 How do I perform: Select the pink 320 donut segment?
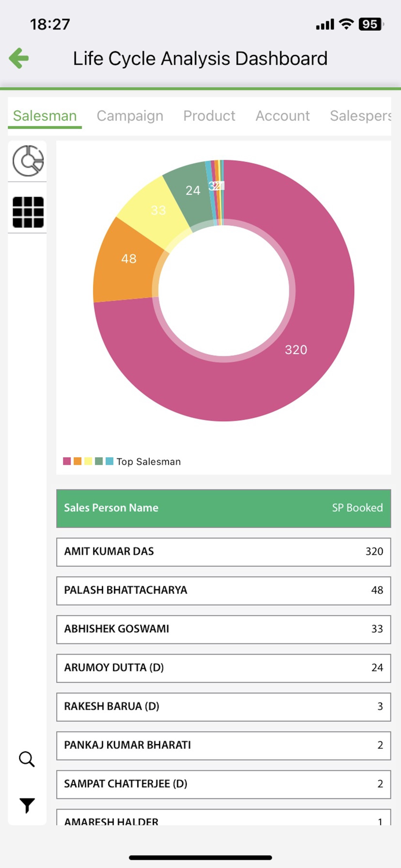[x=296, y=350]
